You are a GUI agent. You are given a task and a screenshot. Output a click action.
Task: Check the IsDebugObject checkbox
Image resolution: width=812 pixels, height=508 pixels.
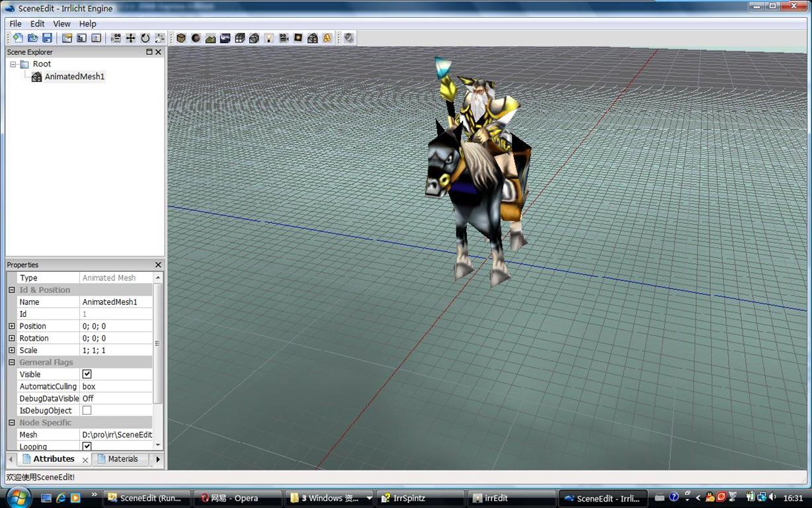point(87,410)
